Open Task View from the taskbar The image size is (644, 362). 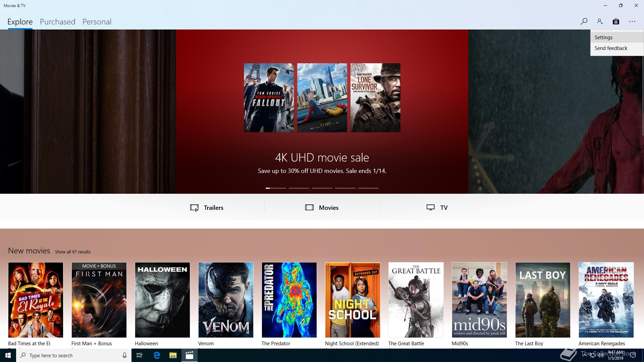pos(140,355)
